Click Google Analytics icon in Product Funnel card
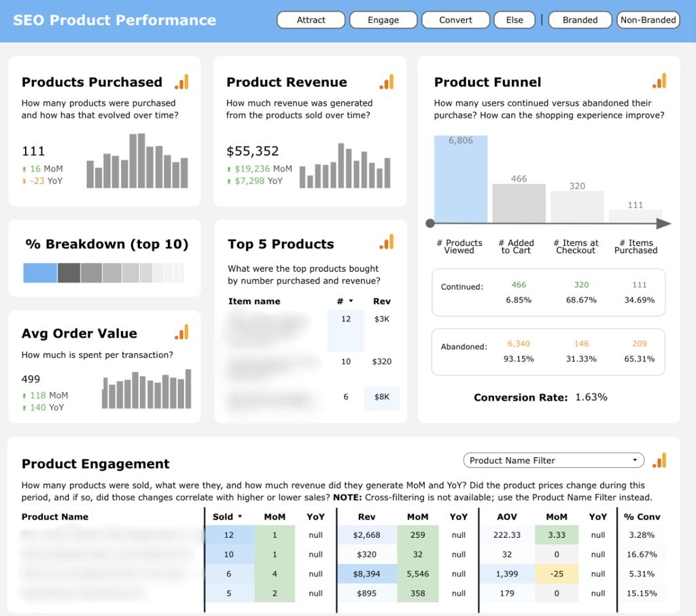This screenshot has width=696, height=616. (x=659, y=81)
